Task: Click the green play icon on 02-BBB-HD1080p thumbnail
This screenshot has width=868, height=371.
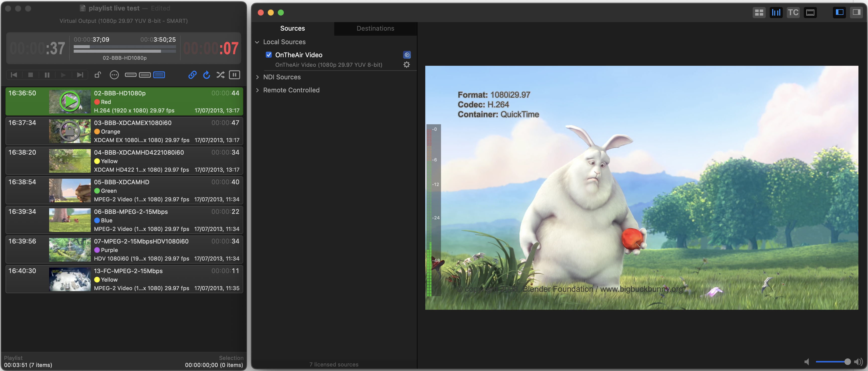Action: (x=70, y=101)
